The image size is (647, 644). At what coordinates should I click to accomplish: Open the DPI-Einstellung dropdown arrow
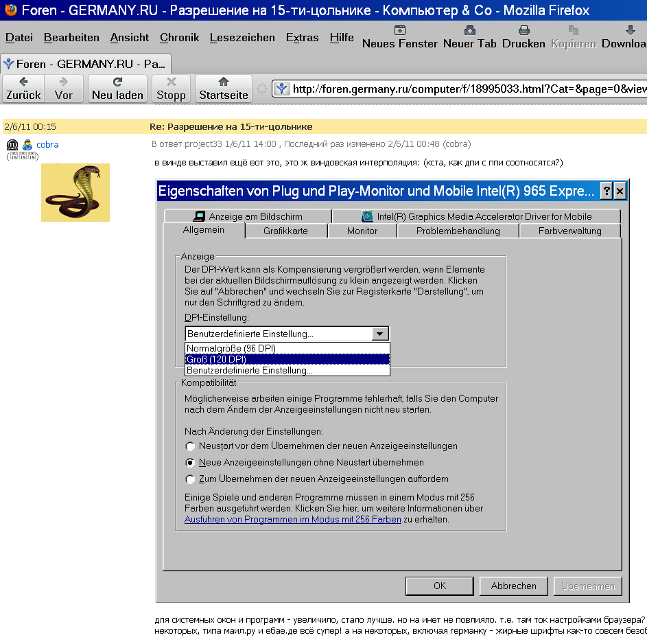(380, 334)
